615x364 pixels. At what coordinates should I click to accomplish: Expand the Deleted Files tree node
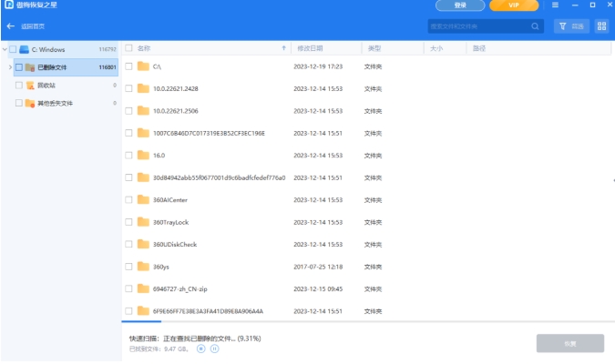(9, 67)
